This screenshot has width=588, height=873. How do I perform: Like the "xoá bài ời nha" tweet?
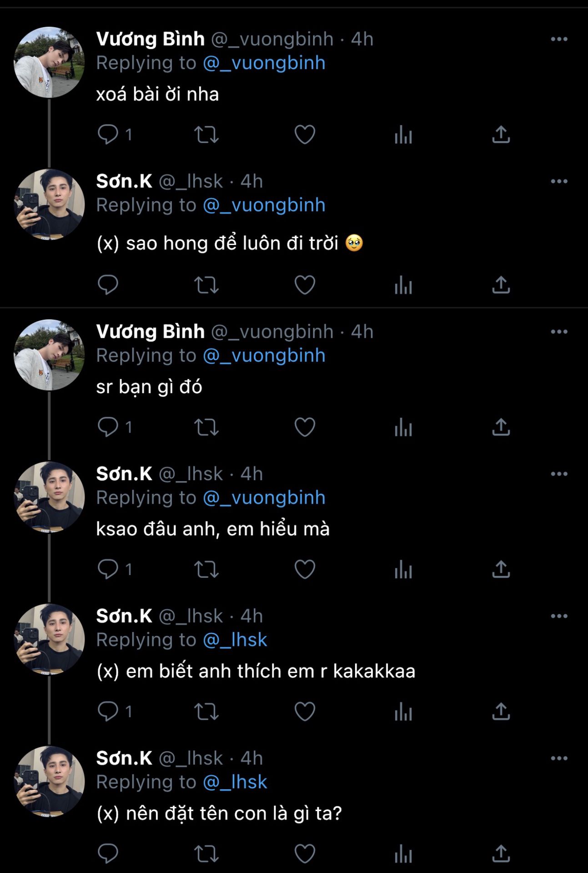(305, 135)
